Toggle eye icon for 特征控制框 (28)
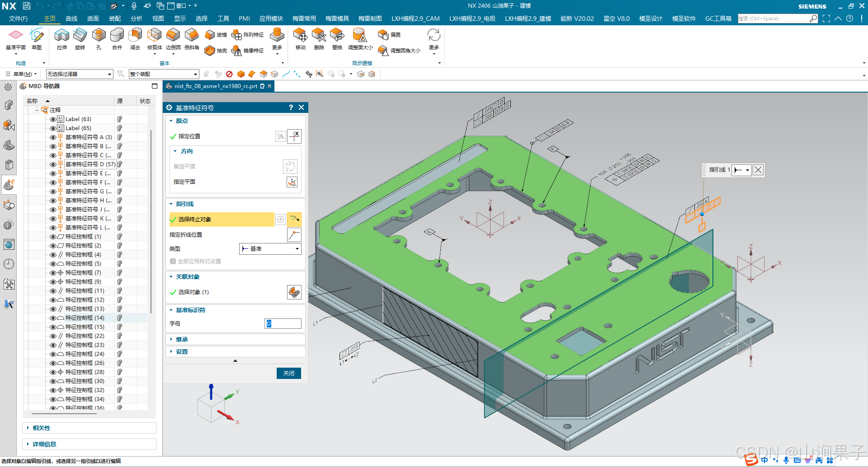Image resolution: width=868 pixels, height=467 pixels. [x=53, y=372]
